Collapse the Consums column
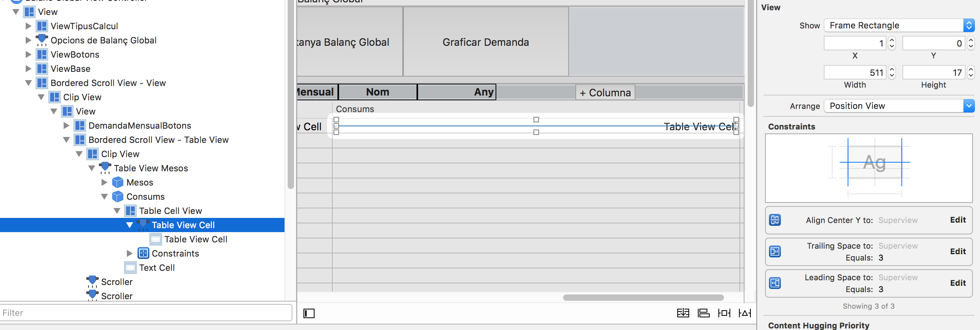The image size is (980, 330). pos(104,197)
